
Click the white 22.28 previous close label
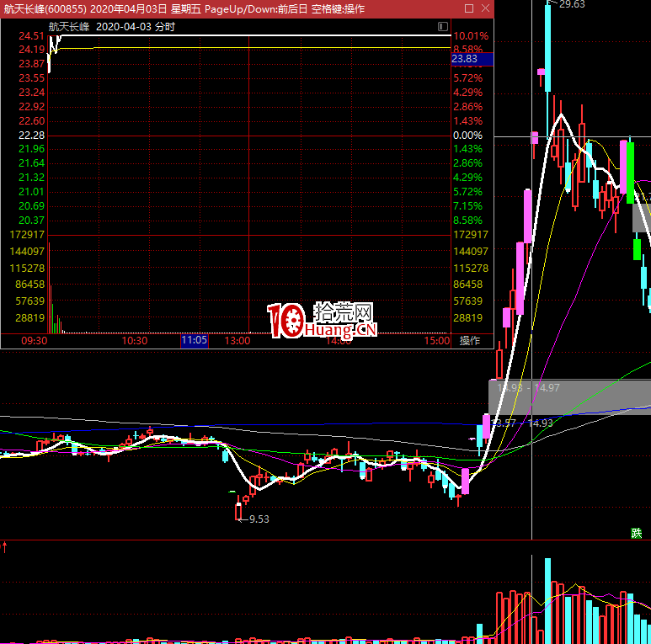[x=31, y=136]
